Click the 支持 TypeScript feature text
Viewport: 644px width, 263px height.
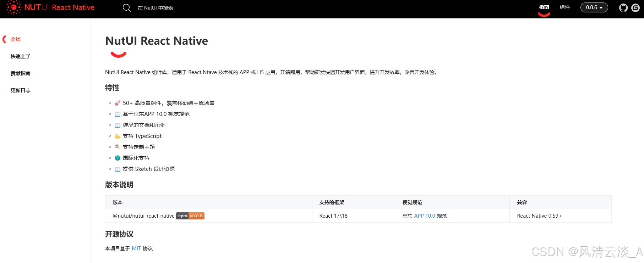coord(142,136)
